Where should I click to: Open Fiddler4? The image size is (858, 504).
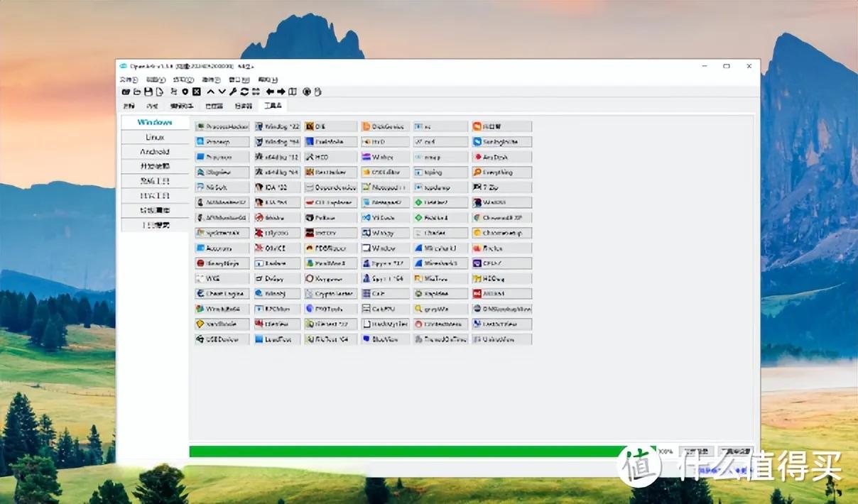coord(440,218)
